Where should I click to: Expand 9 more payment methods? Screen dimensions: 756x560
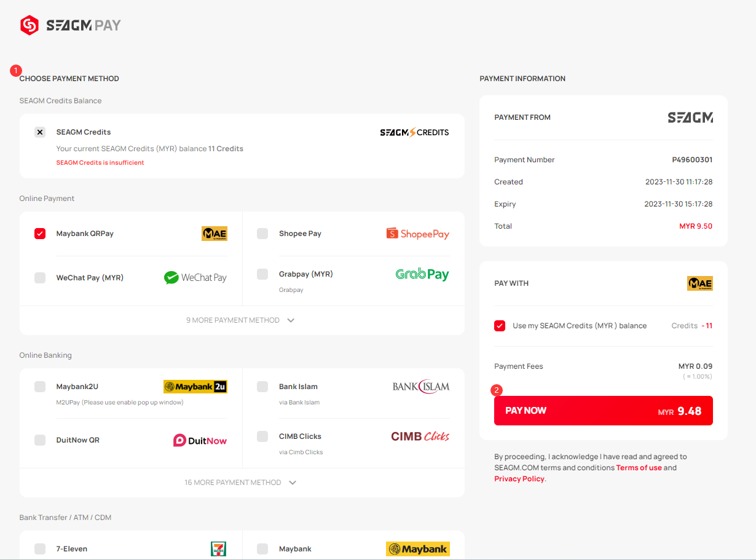pos(241,320)
